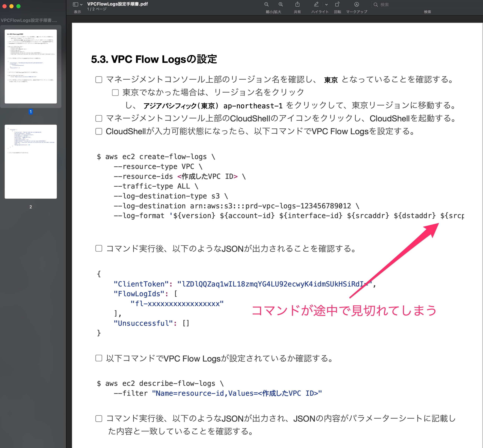Click the "fl-xxxxxxxxxxxxxxxxx" value
This screenshot has width=483, height=448.
coord(177,304)
